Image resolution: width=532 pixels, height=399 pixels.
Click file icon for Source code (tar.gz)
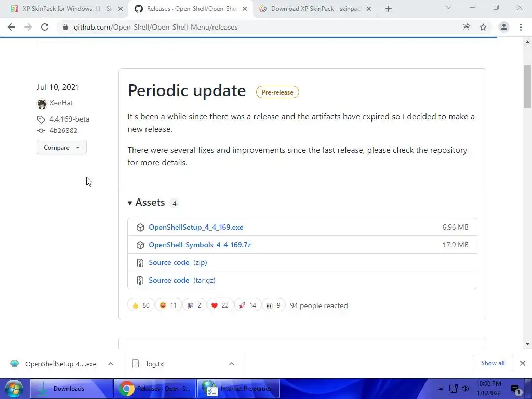(x=140, y=280)
